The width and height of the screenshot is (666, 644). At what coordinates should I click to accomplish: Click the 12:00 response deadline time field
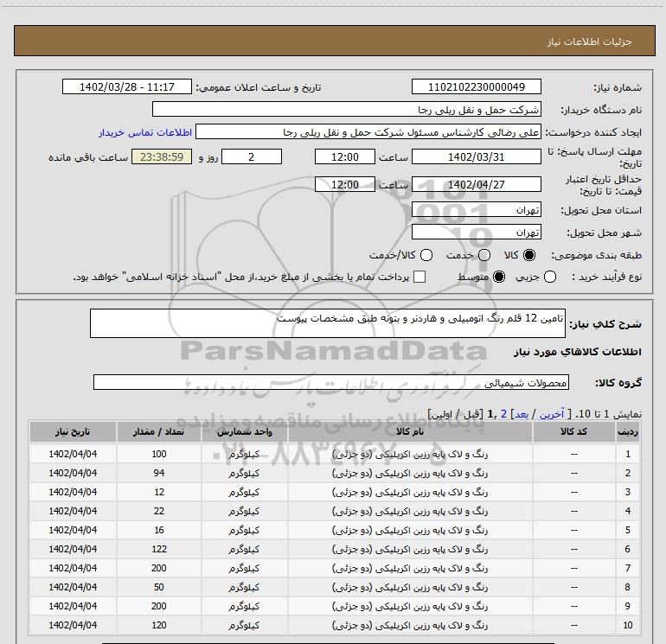point(345,156)
